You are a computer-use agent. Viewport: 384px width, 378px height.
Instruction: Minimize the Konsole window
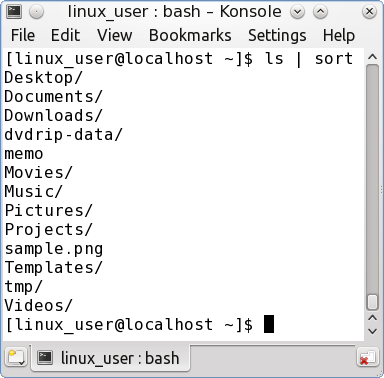297,12
